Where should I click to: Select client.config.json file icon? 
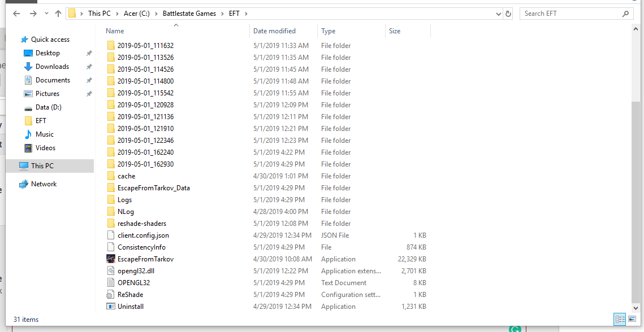tap(110, 235)
